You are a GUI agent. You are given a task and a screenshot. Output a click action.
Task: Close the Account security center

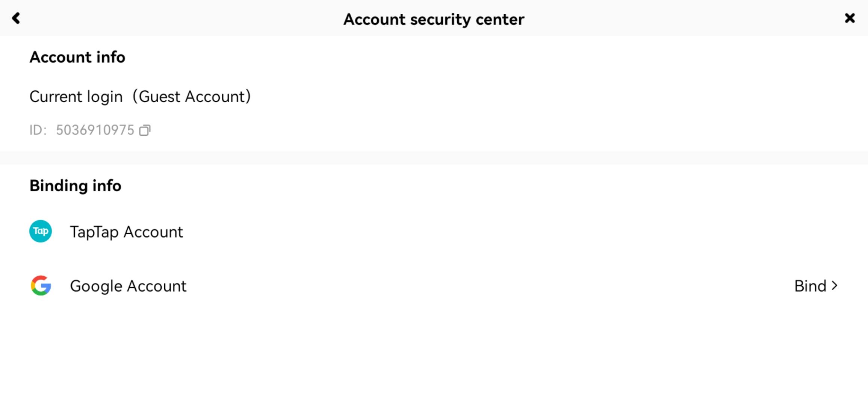point(850,18)
